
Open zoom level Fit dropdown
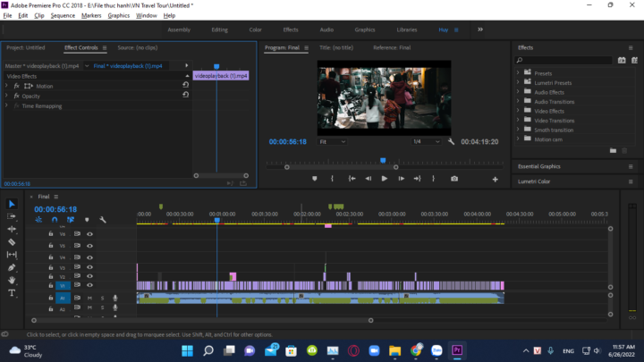tap(332, 141)
